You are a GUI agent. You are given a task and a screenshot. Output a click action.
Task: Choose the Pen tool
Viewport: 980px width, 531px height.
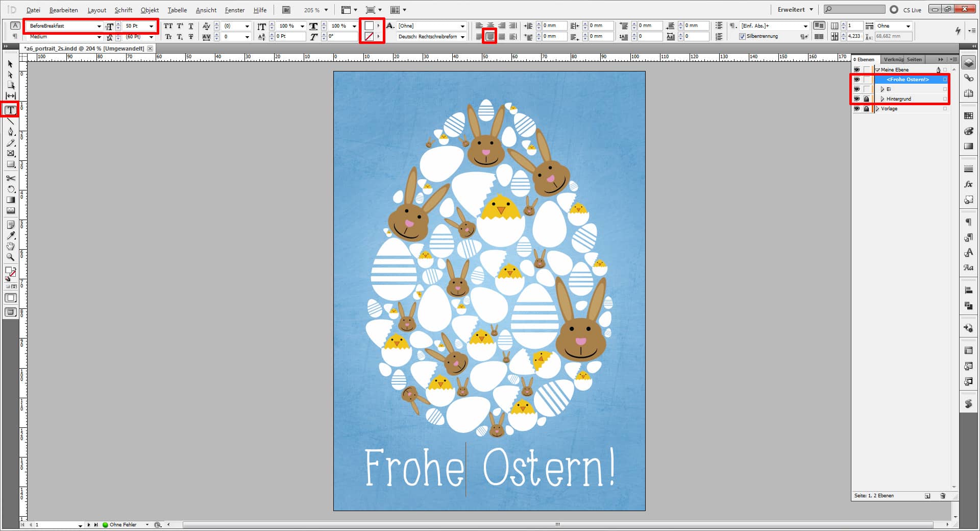[10, 132]
